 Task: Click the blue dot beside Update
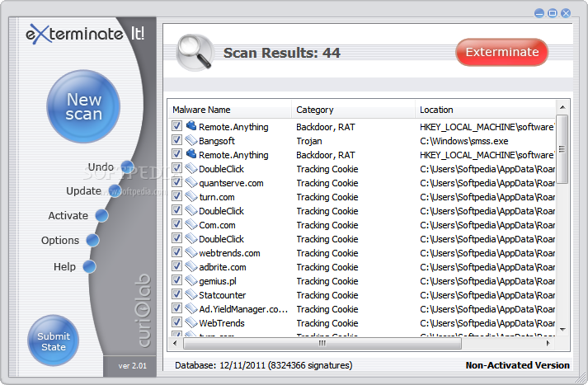115,190
